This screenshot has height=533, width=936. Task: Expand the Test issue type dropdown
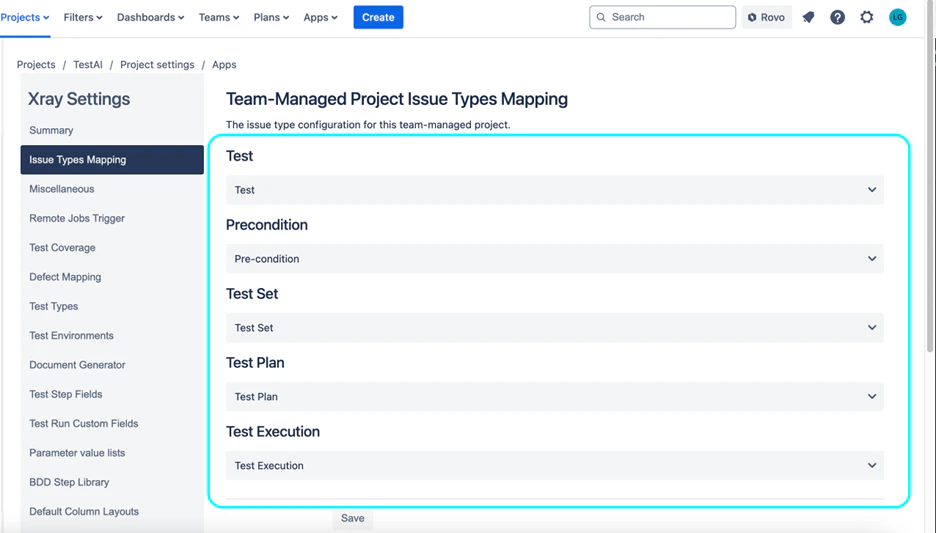(x=555, y=190)
